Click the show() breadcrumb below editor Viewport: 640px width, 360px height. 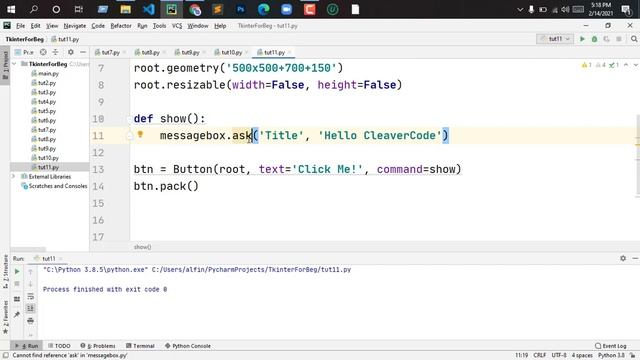pos(142,247)
